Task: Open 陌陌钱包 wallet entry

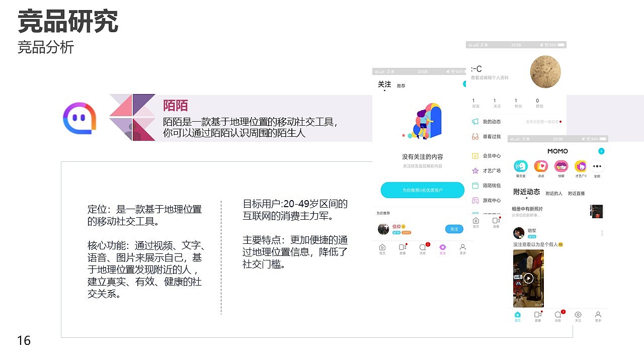Action: pos(487,186)
